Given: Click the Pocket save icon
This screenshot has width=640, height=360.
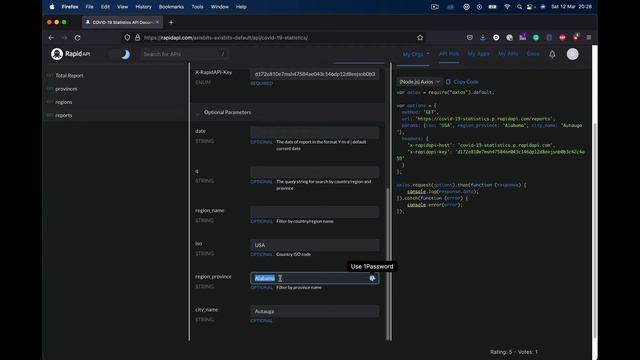Looking at the screenshot, I should tap(470, 38).
